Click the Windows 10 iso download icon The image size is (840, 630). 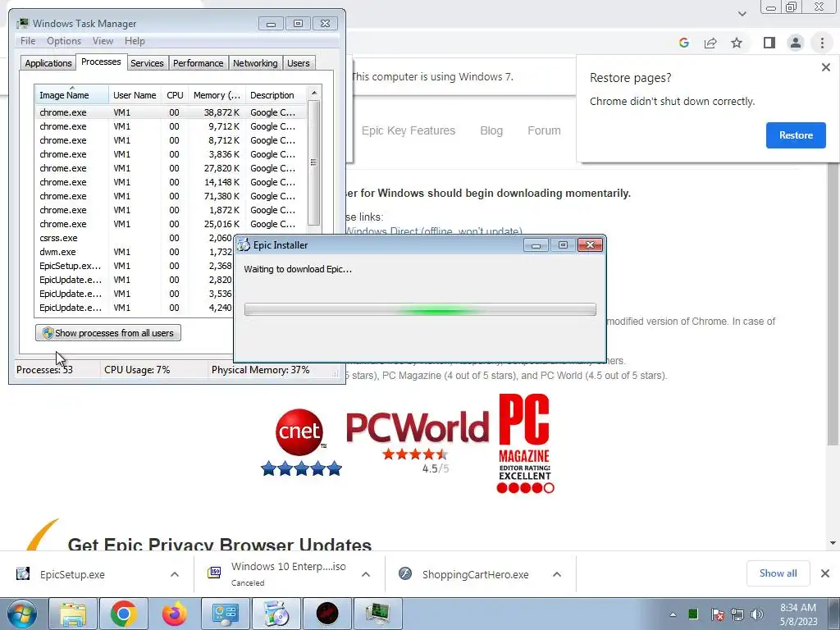[214, 573]
